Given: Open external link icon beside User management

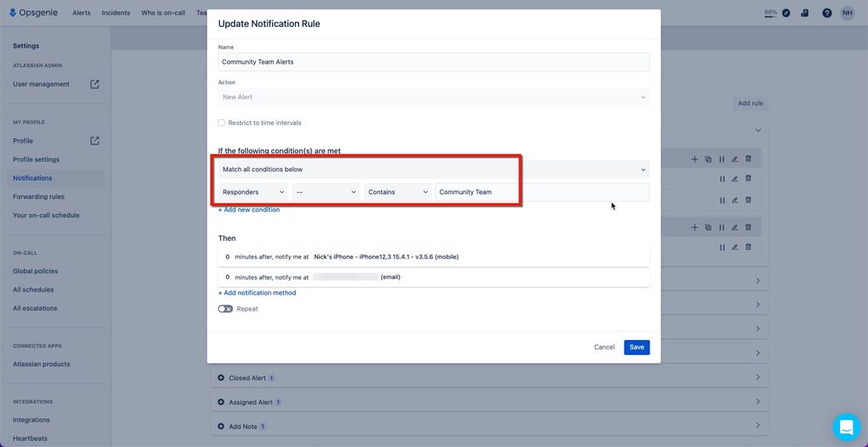Looking at the screenshot, I should (95, 84).
